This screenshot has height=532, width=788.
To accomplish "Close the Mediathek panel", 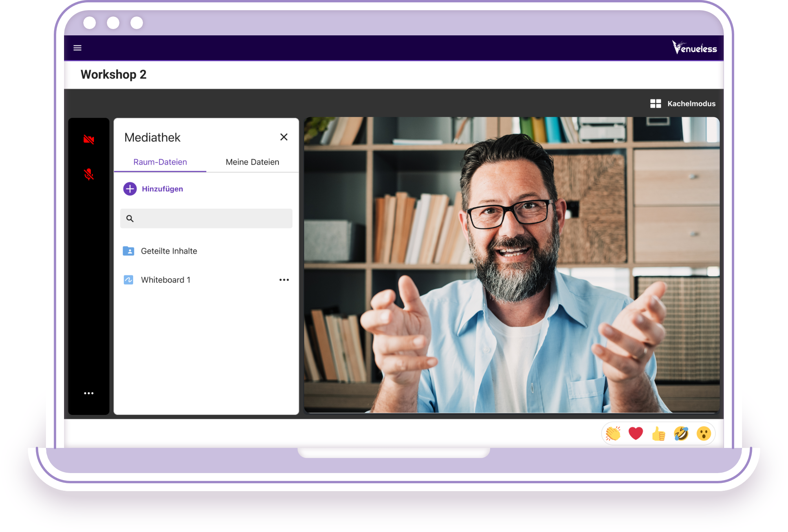I will pos(284,137).
